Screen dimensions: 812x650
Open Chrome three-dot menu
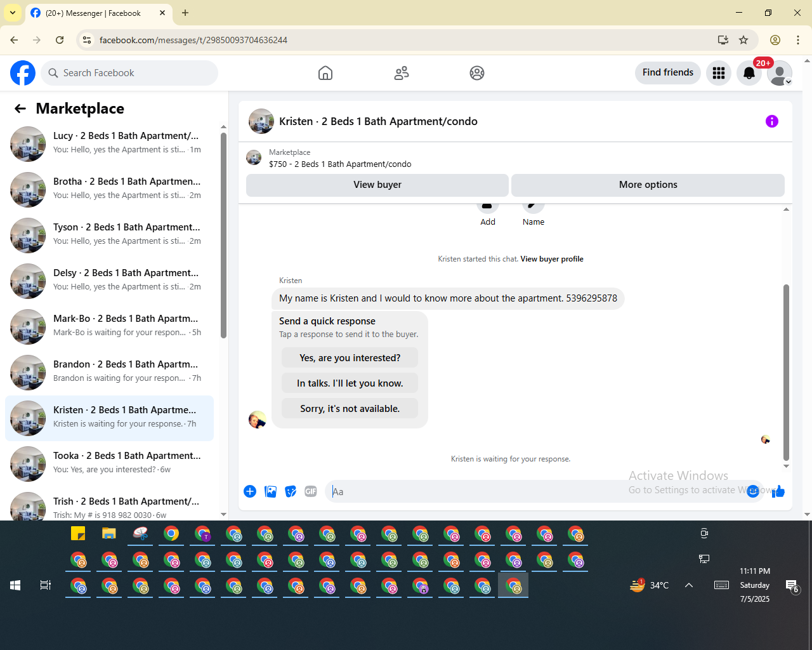798,40
